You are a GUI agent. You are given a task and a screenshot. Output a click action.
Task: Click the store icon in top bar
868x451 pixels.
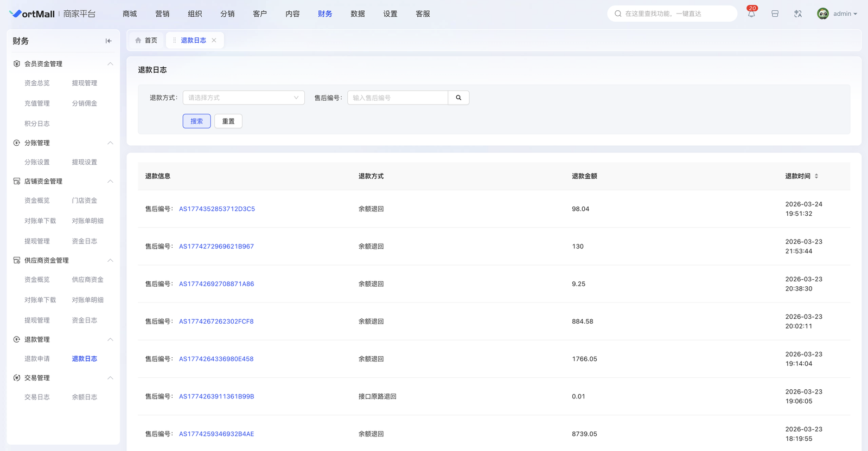coord(775,14)
